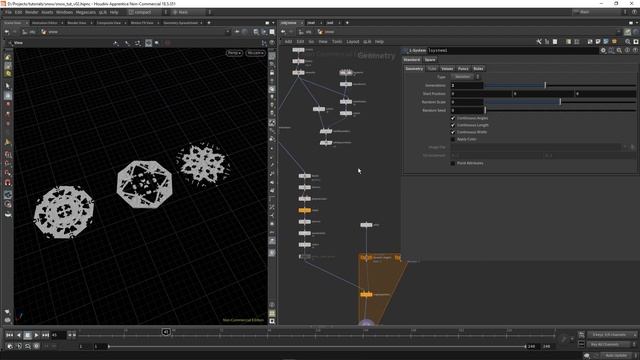Viewport: 640px width, 360px height.
Task: Enable the Point Attributes checkbox
Action: click(x=453, y=163)
